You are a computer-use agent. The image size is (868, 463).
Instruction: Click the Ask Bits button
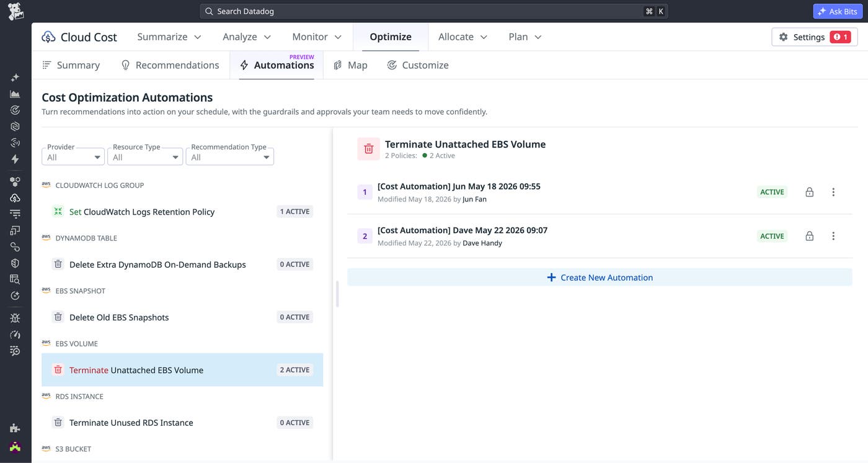click(x=838, y=11)
